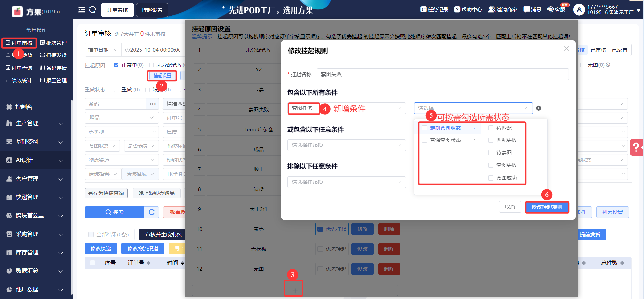Add condition with the plus circle icon
644x299 pixels.
pos(539,108)
